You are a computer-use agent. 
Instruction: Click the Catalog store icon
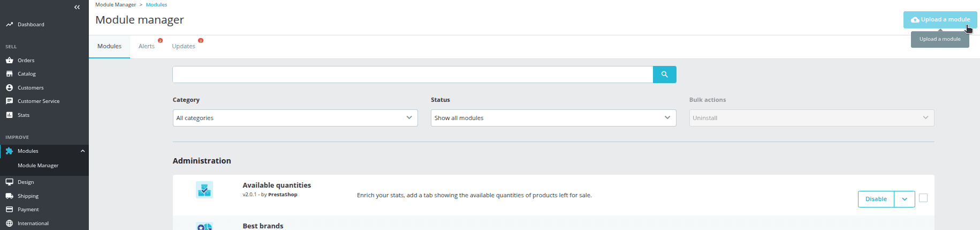pos(9,73)
